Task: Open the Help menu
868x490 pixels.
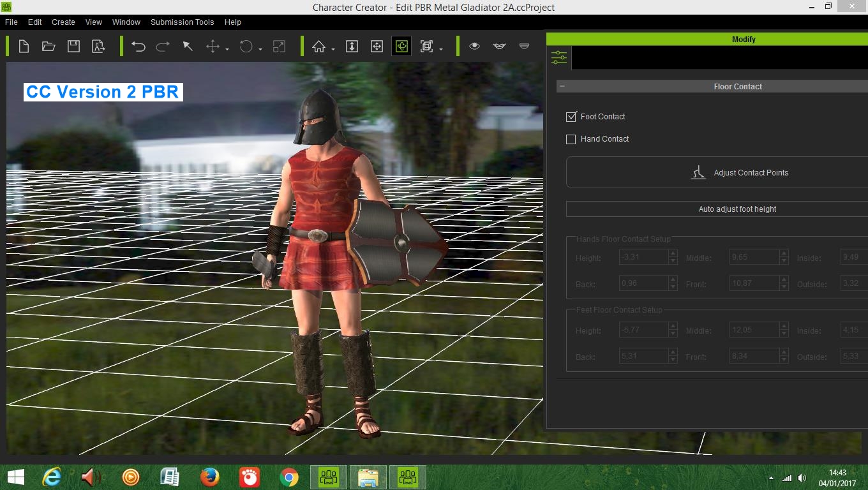Action: point(233,22)
